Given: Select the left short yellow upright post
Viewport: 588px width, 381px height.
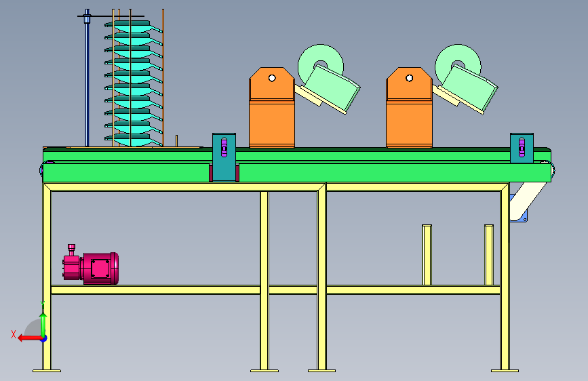Looking at the screenshot, I should [427, 255].
